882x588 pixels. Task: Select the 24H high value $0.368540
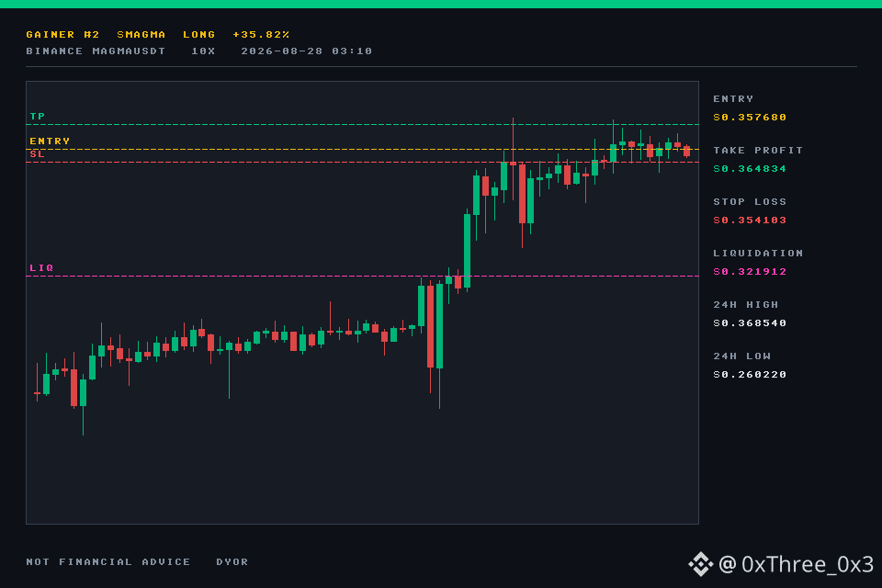tap(750, 323)
